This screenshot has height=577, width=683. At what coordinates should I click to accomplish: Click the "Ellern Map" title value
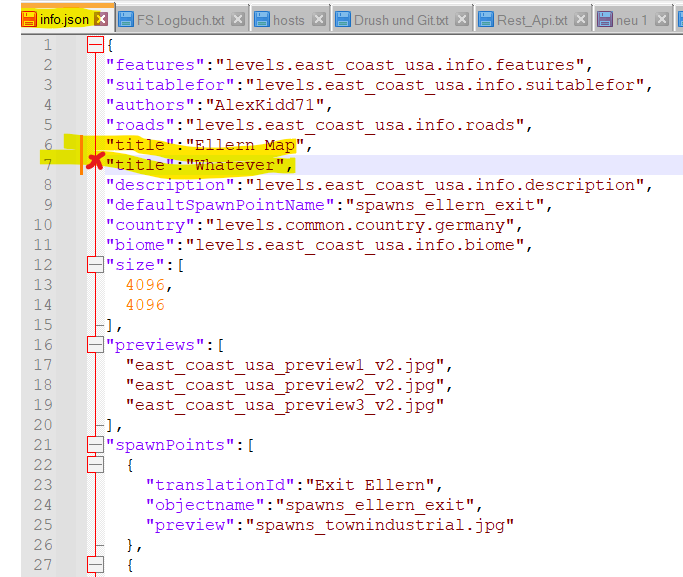coord(245,145)
